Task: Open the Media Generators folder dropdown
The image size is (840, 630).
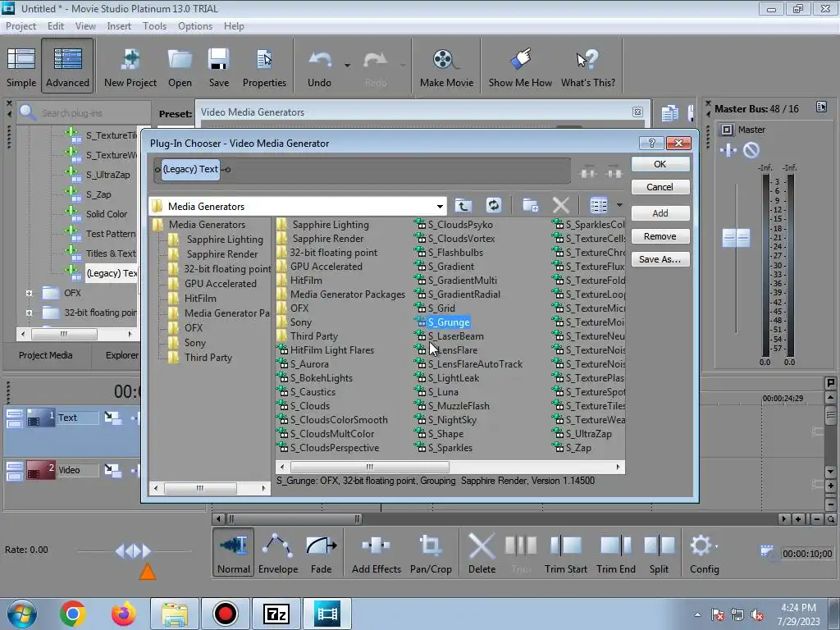Action: 440,206
